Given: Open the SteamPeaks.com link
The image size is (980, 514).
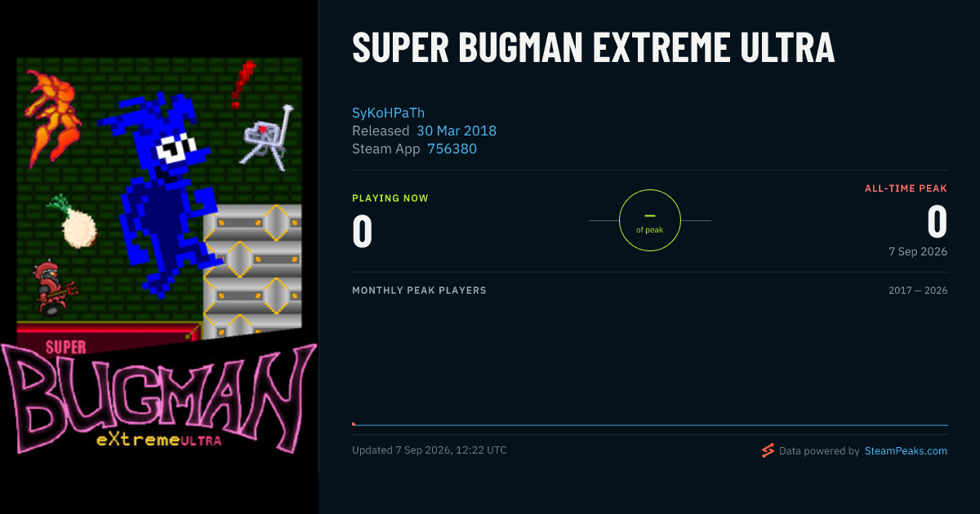Looking at the screenshot, I should (906, 450).
